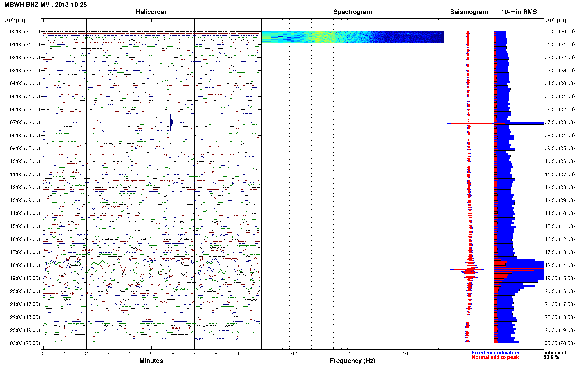Click the spectrogram frequency tick '0.1'
This screenshot has height=368, width=588.
pyautogui.click(x=295, y=354)
